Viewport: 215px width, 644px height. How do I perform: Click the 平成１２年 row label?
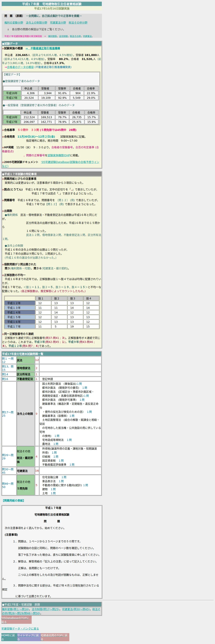20,303
